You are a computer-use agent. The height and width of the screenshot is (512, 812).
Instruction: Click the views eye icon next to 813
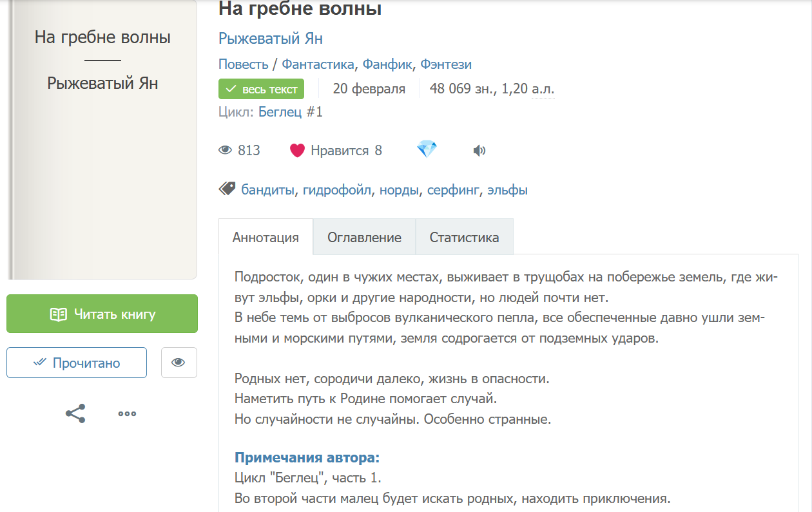pyautogui.click(x=225, y=151)
